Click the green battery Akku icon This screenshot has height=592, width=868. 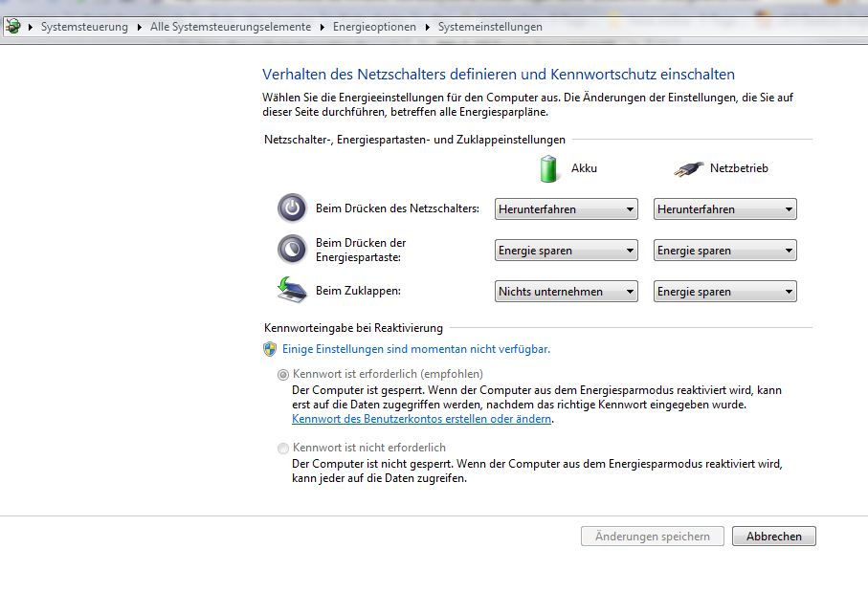click(548, 168)
